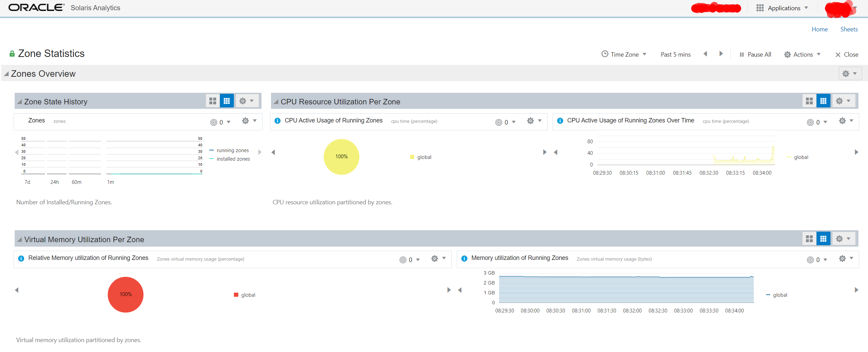Viewport: 868px width, 352px height.
Task: Open the Applications menu dropdown arrow
Action: (x=806, y=8)
